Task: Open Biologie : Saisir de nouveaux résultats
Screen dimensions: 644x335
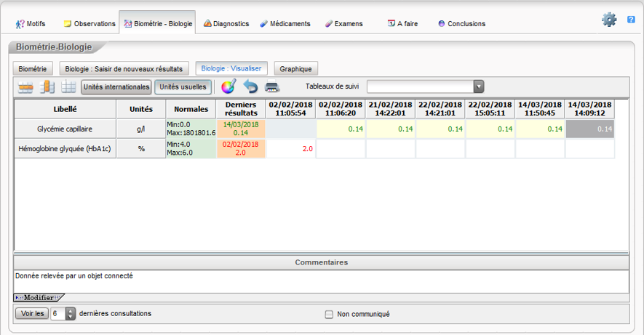Action: click(x=124, y=69)
